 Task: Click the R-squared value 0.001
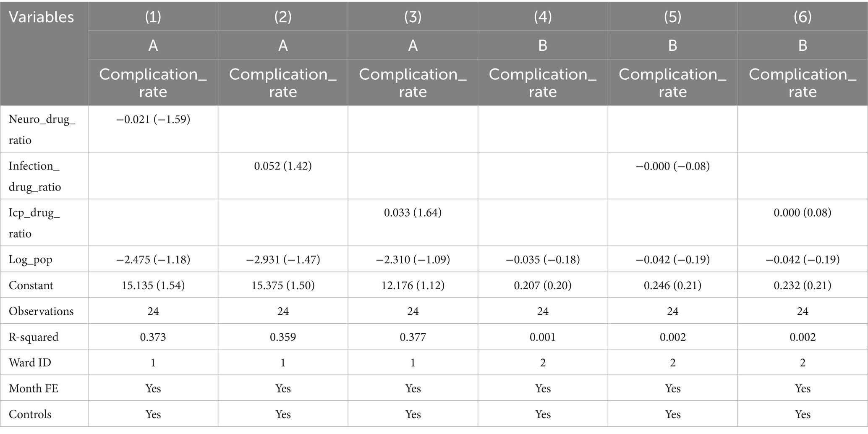tap(543, 337)
